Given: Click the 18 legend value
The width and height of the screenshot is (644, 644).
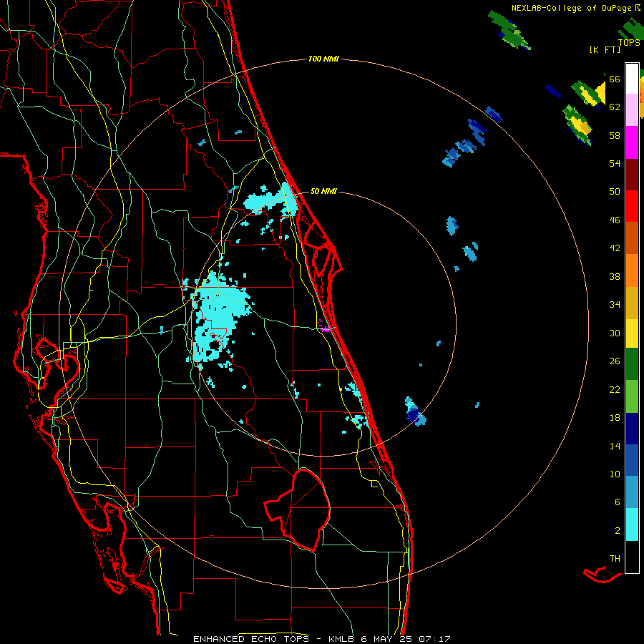Looking at the screenshot, I should coord(615,418).
